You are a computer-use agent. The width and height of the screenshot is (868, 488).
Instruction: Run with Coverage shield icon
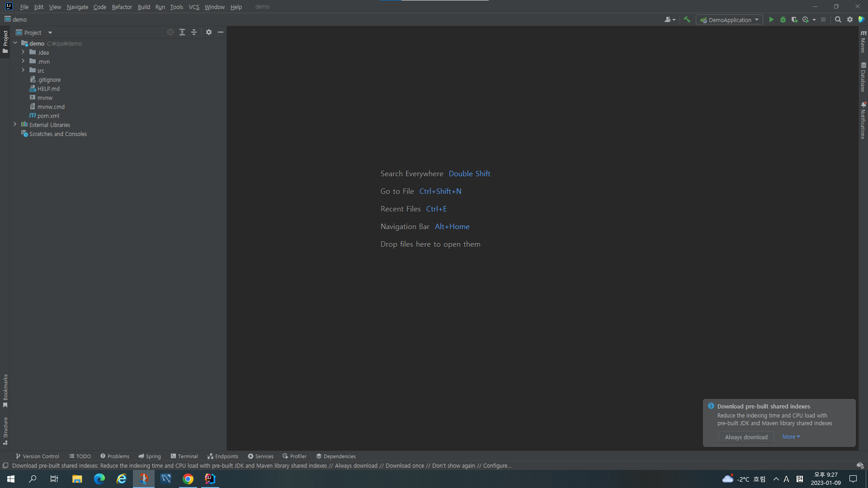[x=794, y=19]
